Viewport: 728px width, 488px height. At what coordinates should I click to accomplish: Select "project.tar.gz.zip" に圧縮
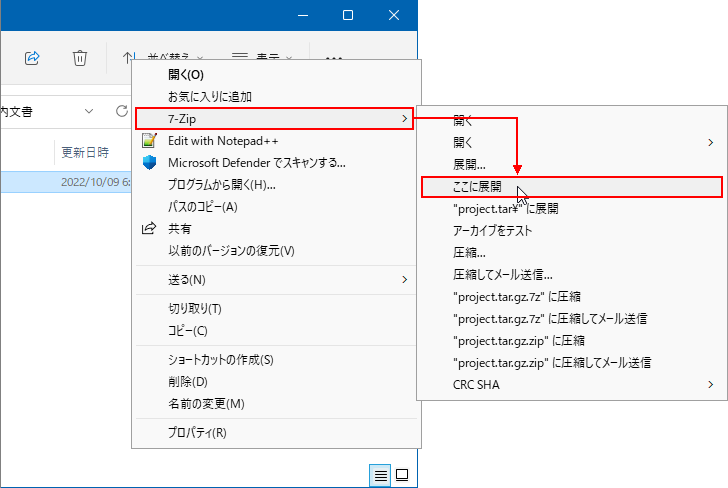coord(572,340)
